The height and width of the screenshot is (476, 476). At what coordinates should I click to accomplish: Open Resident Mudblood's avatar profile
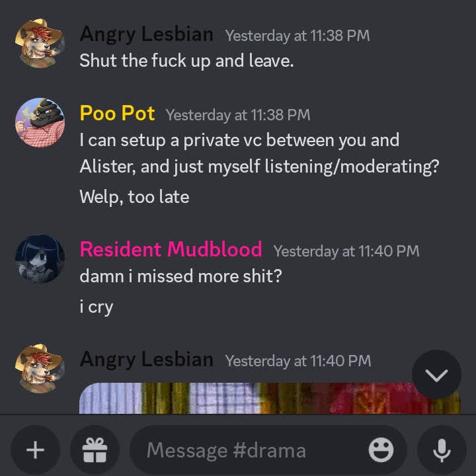click(x=40, y=258)
